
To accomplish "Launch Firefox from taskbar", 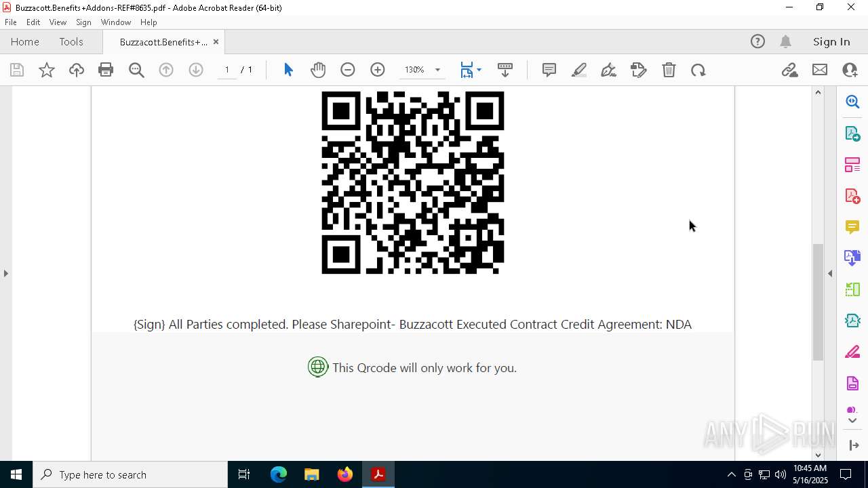I will [345, 474].
